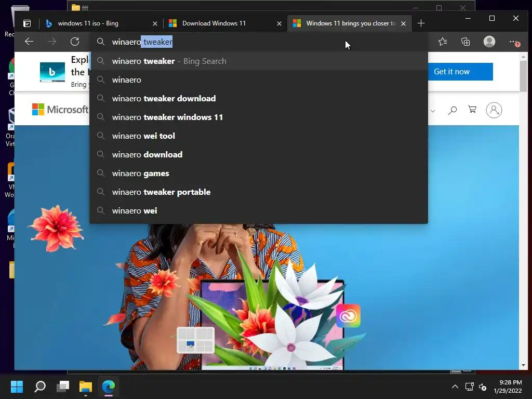Expand the chevron next to the site search icon
The width and height of the screenshot is (532, 399).
433,111
